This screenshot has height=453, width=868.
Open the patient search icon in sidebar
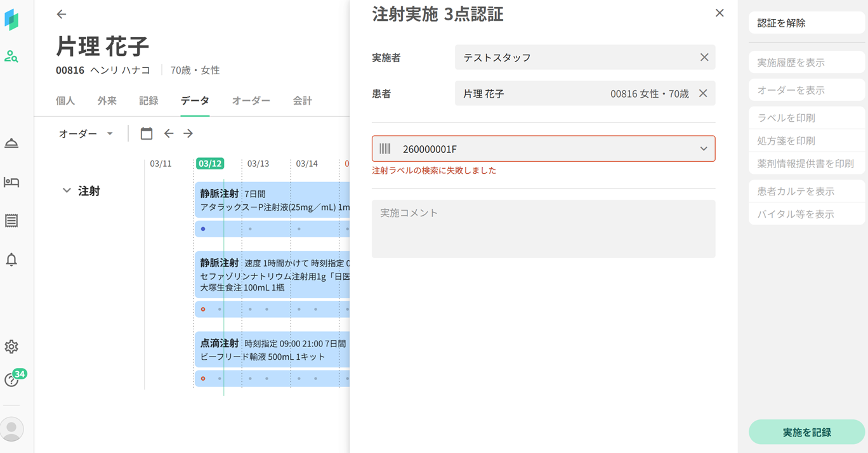(x=11, y=56)
